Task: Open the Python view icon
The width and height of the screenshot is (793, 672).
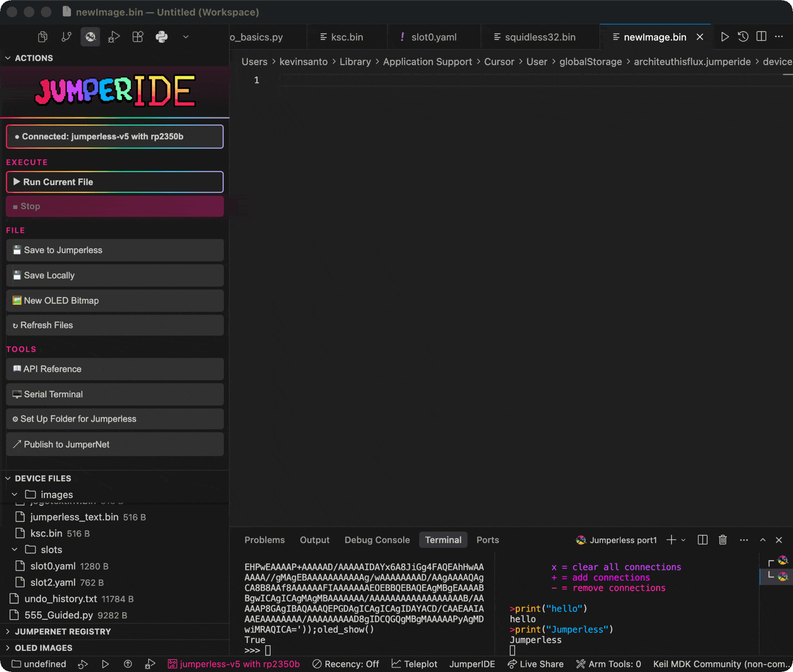Action: point(161,37)
